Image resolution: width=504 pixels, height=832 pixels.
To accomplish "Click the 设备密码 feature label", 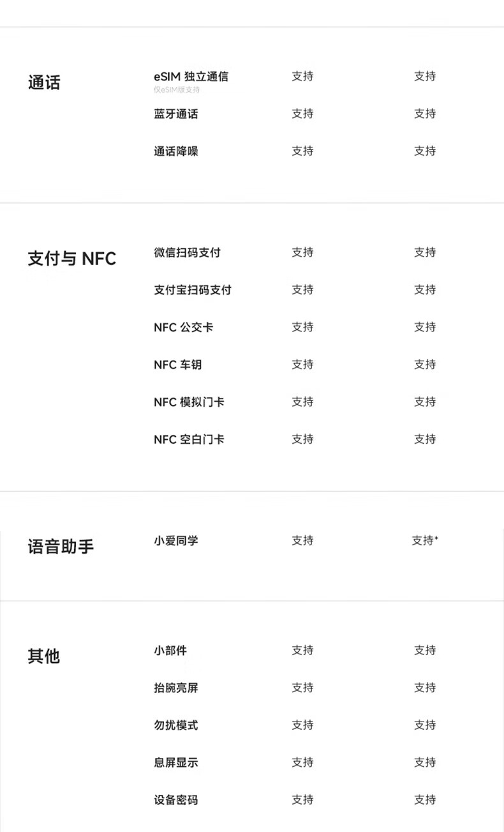I will click(176, 800).
